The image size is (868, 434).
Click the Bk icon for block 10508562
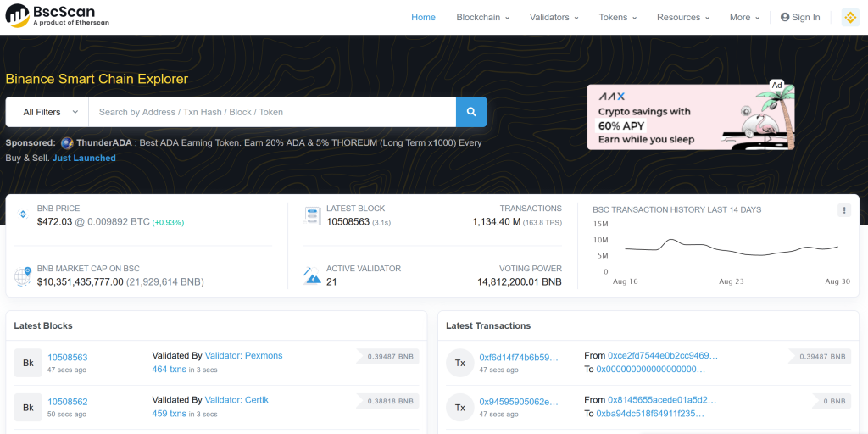point(28,408)
